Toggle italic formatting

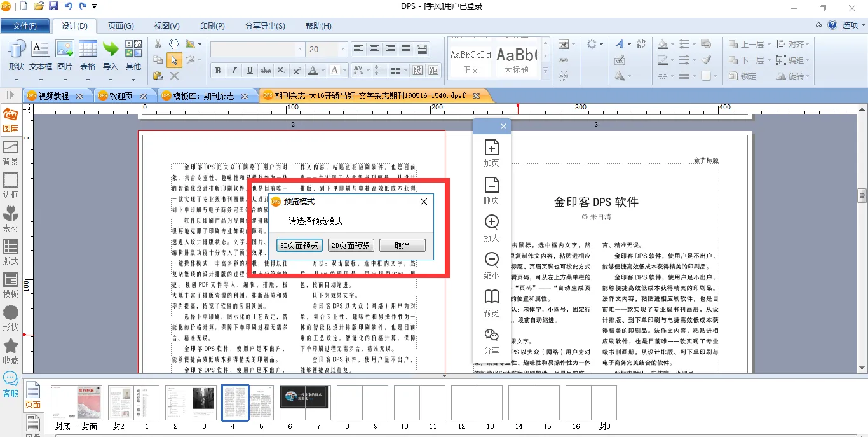(234, 70)
